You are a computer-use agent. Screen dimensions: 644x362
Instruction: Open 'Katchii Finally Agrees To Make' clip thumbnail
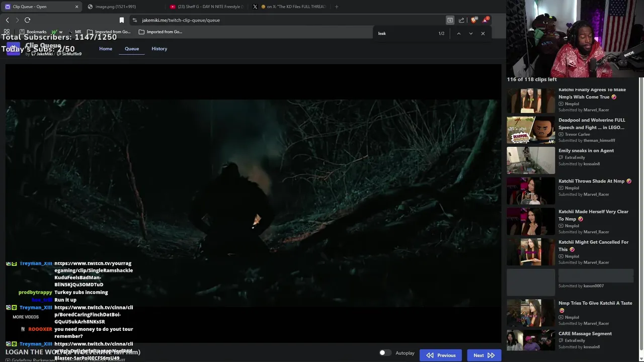[531, 101]
